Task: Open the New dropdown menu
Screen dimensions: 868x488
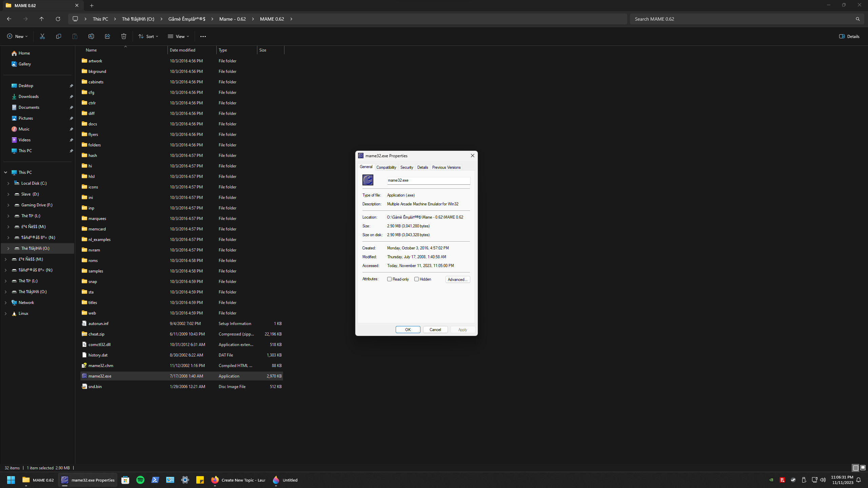Action: coord(17,36)
